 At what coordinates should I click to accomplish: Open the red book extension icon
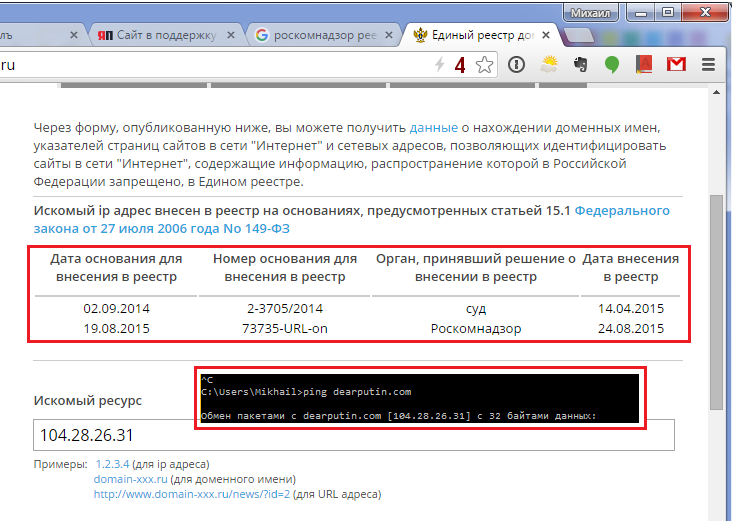coord(644,64)
